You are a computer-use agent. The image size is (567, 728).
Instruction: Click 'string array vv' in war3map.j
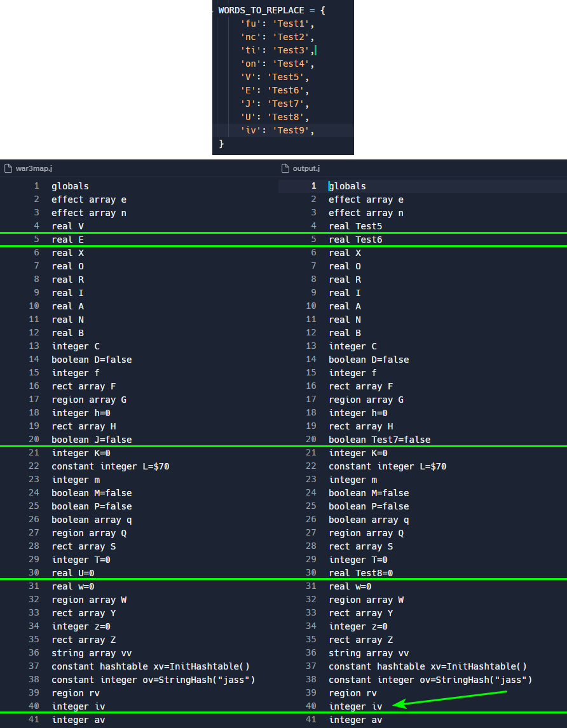tap(92, 653)
